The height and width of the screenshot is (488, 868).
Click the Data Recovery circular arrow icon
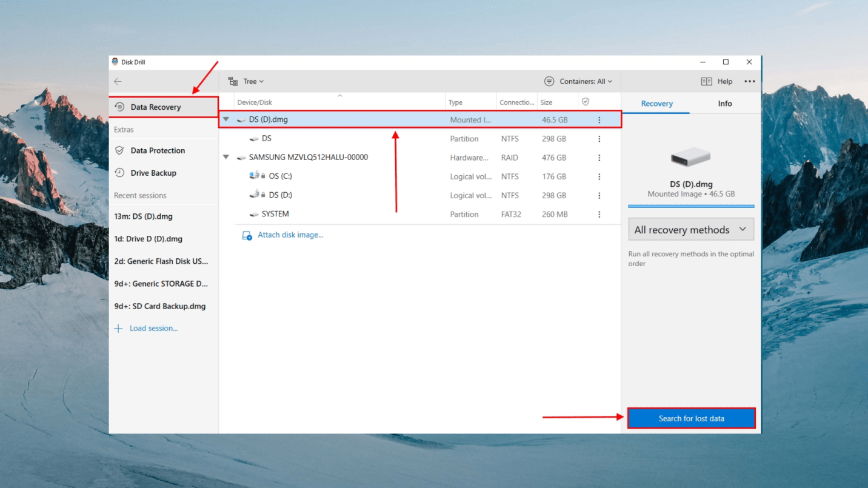tap(119, 107)
